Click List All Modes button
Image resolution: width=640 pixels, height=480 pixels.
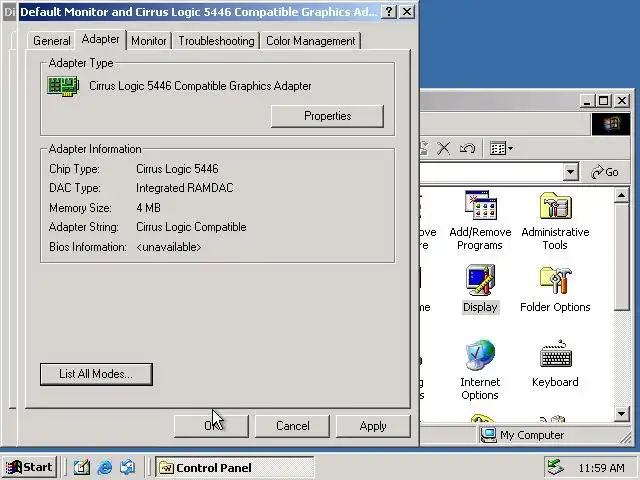[x=96, y=374]
